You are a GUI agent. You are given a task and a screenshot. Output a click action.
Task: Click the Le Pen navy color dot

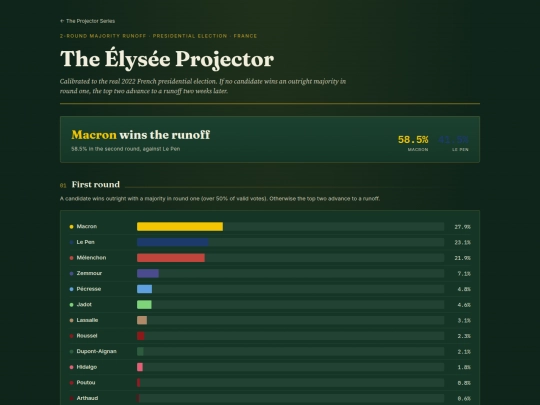(x=72, y=242)
